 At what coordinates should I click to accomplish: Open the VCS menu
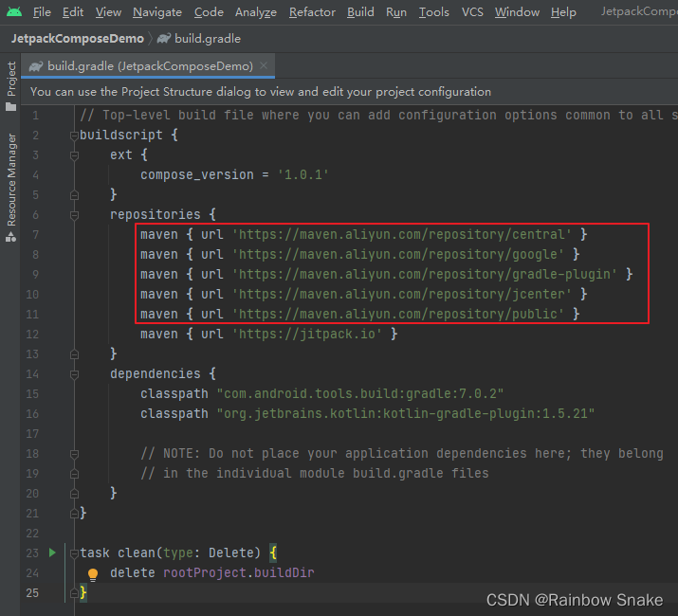click(x=471, y=12)
